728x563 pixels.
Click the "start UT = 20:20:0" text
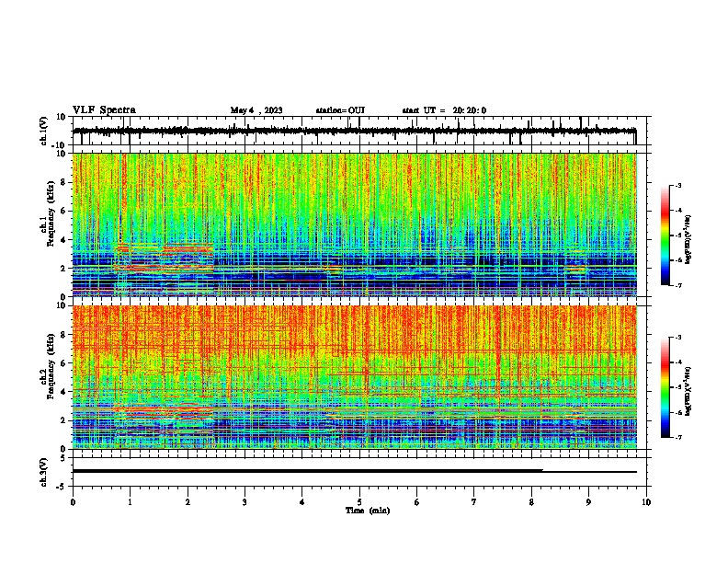[444, 110]
